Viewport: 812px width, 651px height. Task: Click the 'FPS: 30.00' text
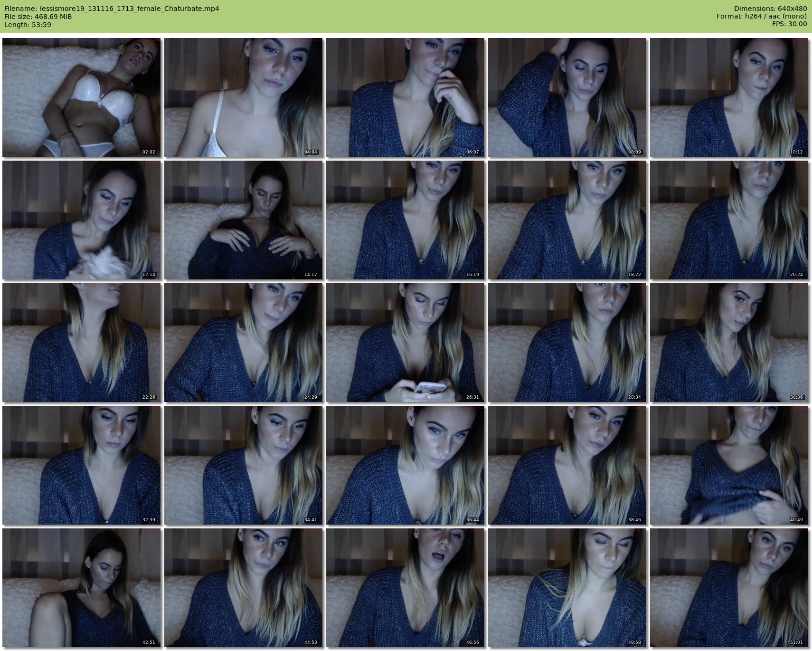pos(790,24)
